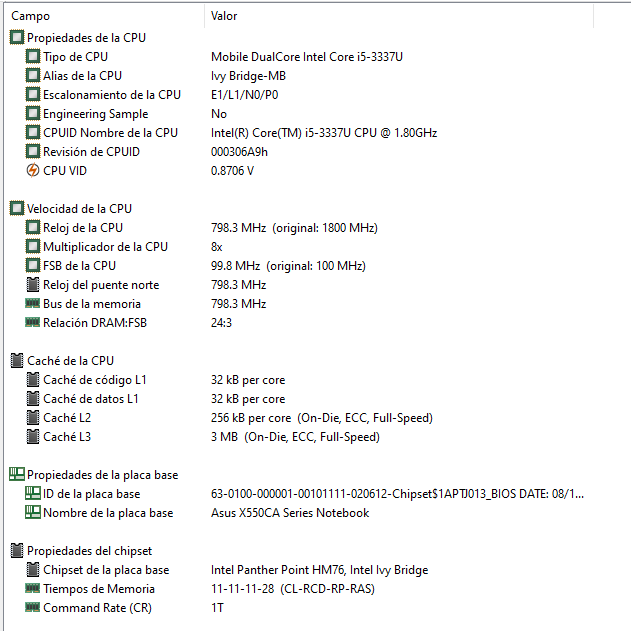Select the value Intel Panther Point HM76, Intel Ivy Bridge
Image resolution: width=631 pixels, height=631 pixels.
click(x=320, y=570)
